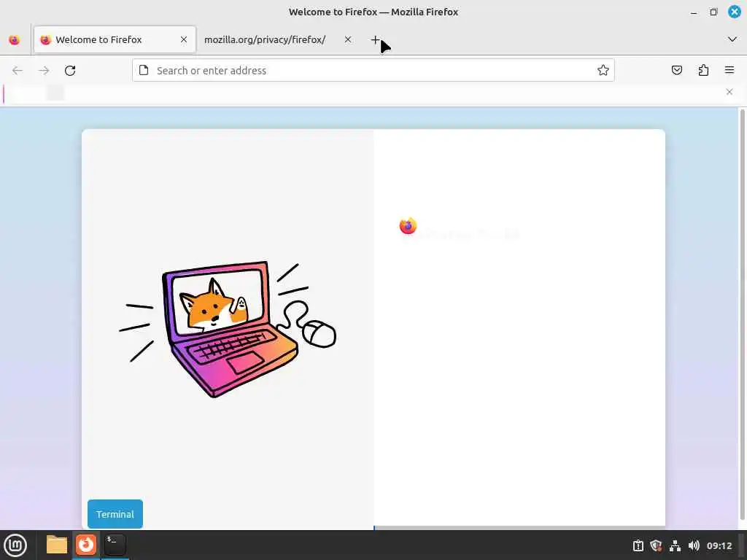This screenshot has height=560, width=747.
Task: Open the volume control tray icon
Action: click(x=694, y=545)
